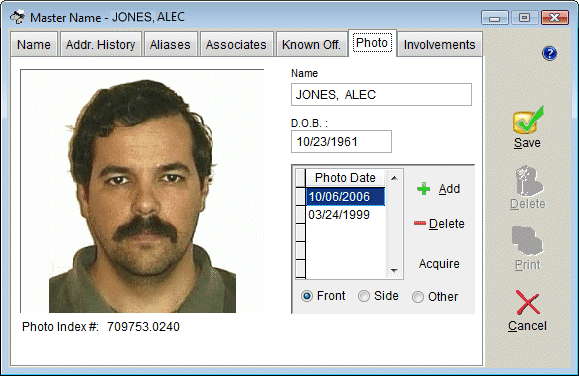Click the grayed Delete record icon
The image size is (579, 376).
(528, 181)
